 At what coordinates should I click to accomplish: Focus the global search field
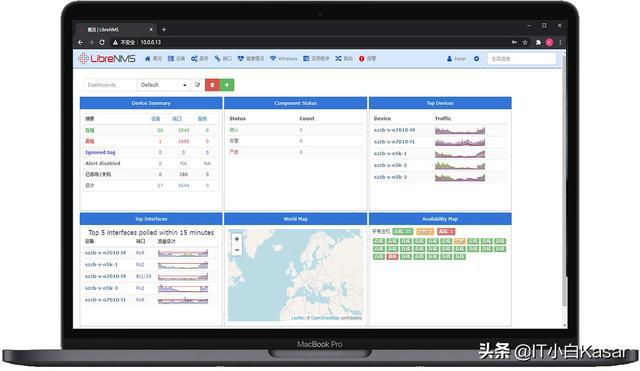coord(522,59)
